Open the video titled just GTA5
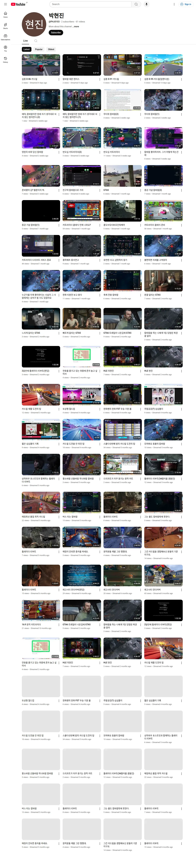Image resolution: width=196 pixels, height=868 pixels. point(106,190)
